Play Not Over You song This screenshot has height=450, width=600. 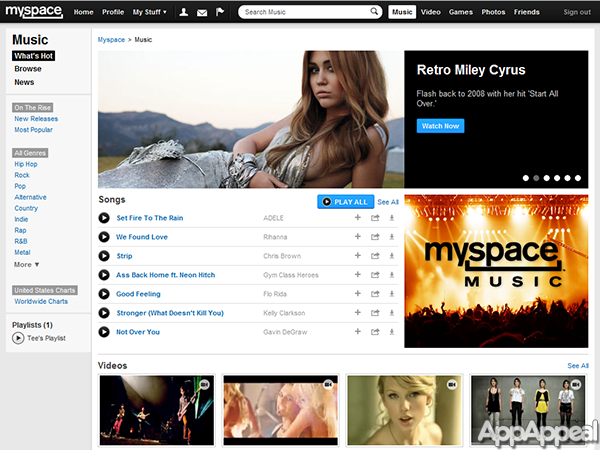pos(104,332)
